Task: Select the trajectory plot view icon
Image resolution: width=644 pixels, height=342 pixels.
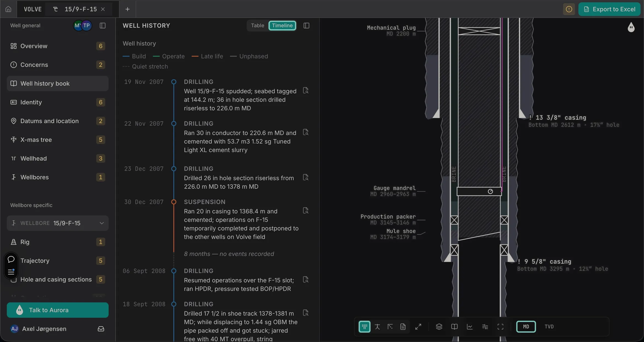Action: 390,327
